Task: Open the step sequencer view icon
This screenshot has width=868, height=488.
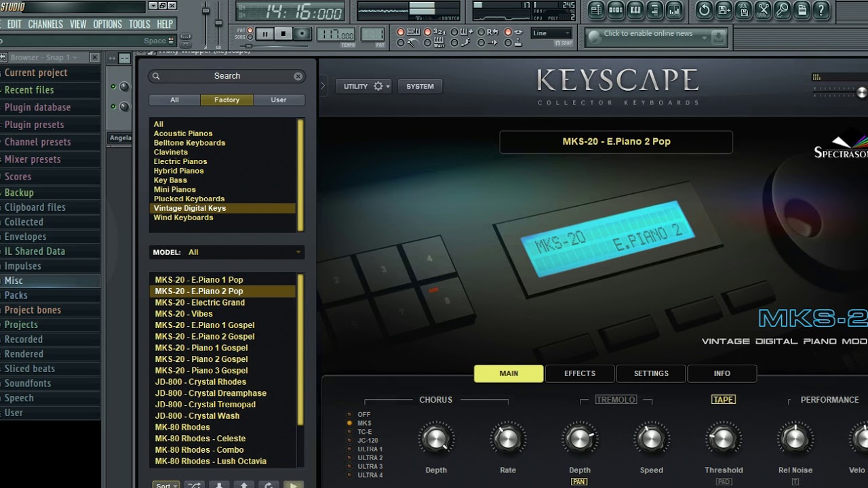Action: tap(616, 9)
